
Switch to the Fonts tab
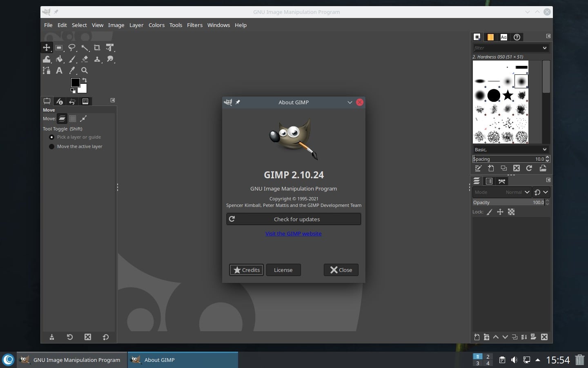coord(504,37)
